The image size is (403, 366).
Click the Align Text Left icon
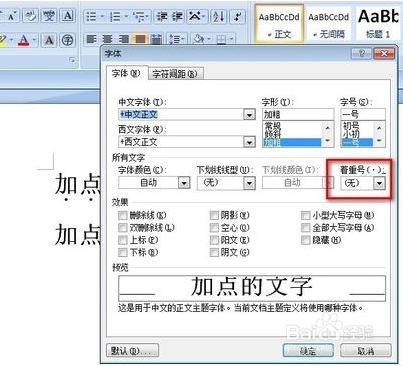[91, 40]
